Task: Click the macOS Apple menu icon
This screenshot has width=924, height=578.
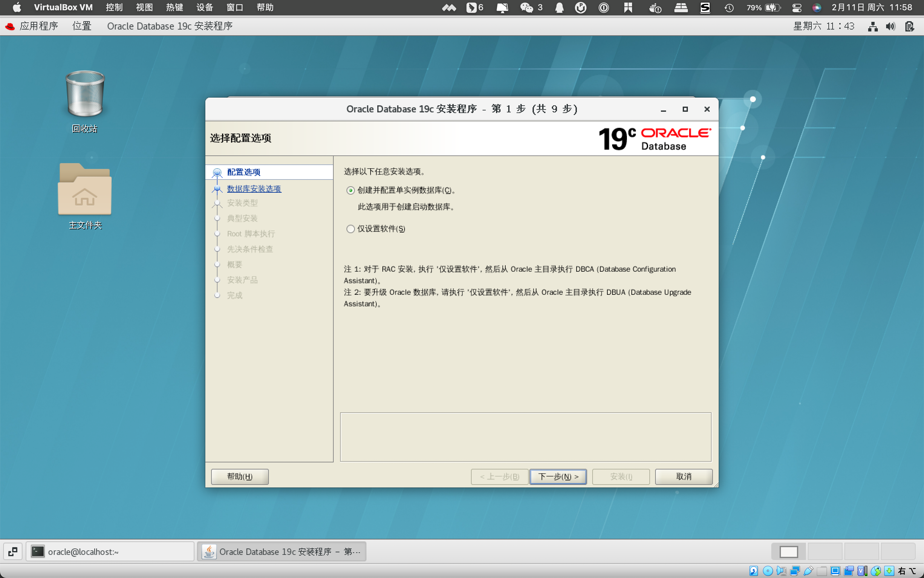Action: 17,7
